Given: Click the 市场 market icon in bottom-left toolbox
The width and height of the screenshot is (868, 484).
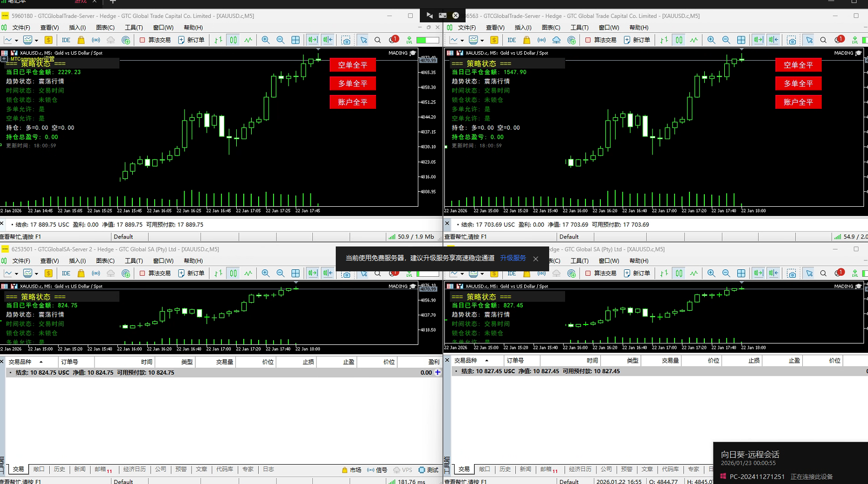Looking at the screenshot, I should [x=351, y=470].
